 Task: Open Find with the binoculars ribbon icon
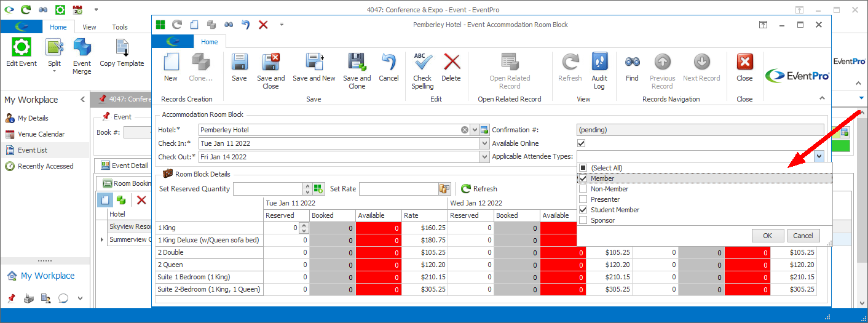[632, 68]
